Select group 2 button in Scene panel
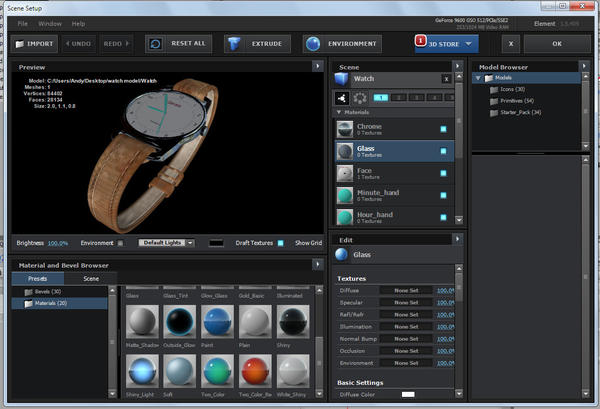This screenshot has width=600, height=409. (398, 98)
